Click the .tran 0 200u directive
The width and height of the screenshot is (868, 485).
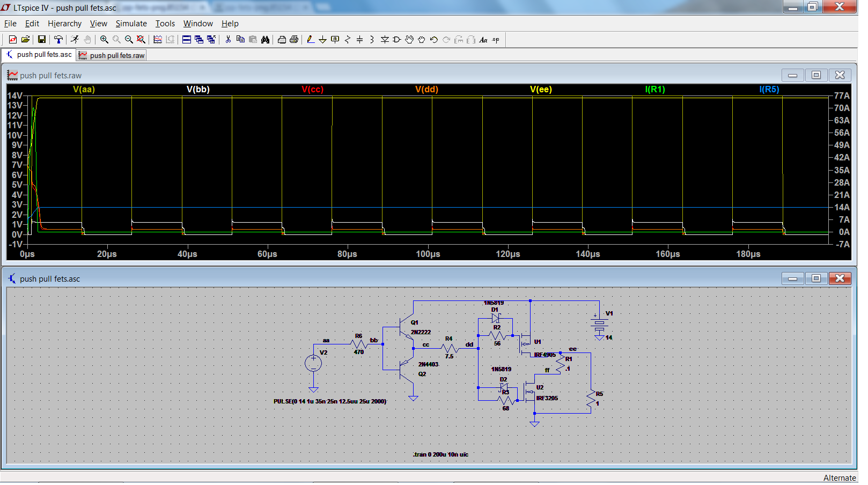pyautogui.click(x=440, y=454)
